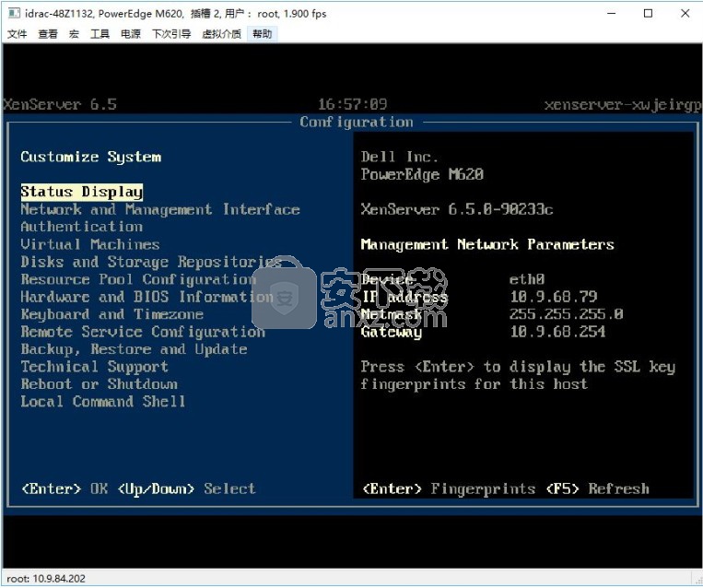Open the 工具 (Tools) menu
This screenshot has width=703, height=588.
100,33
